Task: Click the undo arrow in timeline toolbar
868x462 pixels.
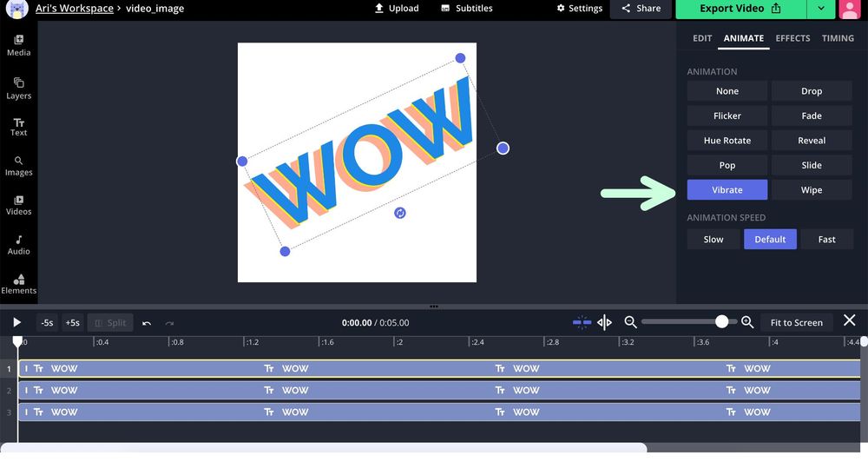Action: (147, 323)
